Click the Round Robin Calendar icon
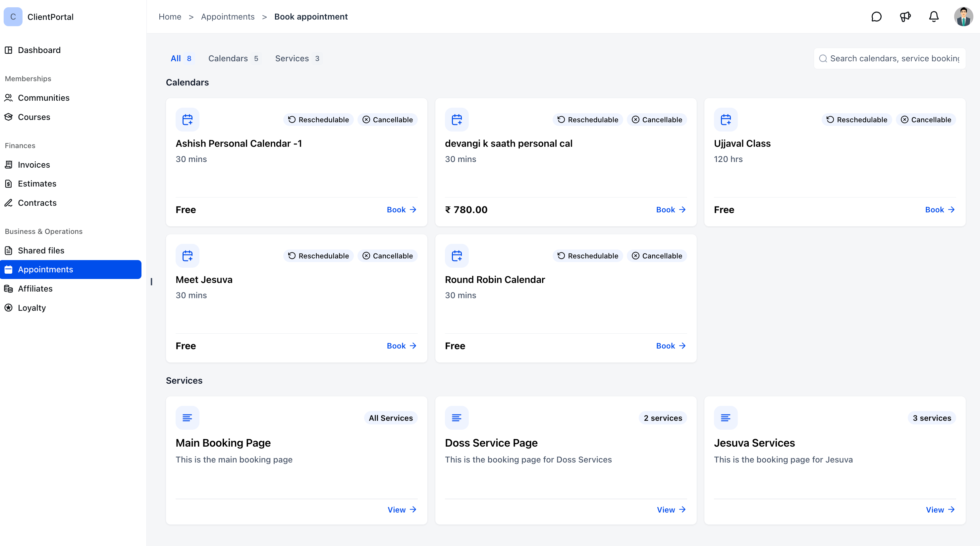Image resolution: width=980 pixels, height=546 pixels. [457, 256]
